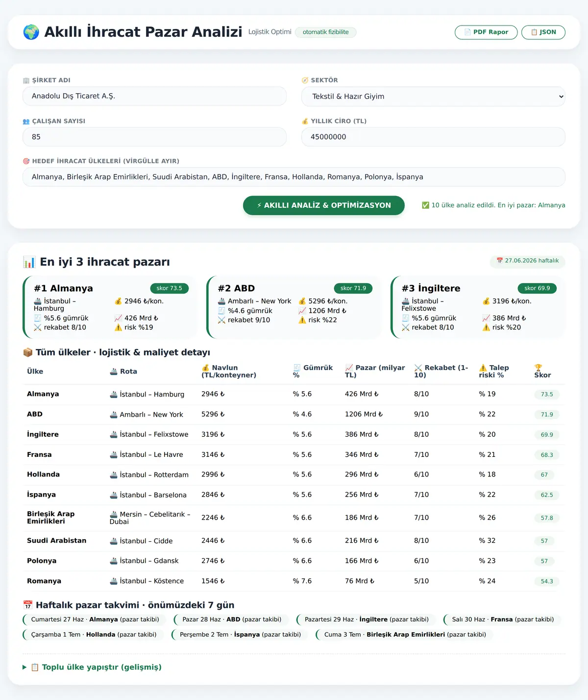Click the calendar icon beside Haftalık pazar takvimi
The image size is (588, 700).
pos(28,605)
